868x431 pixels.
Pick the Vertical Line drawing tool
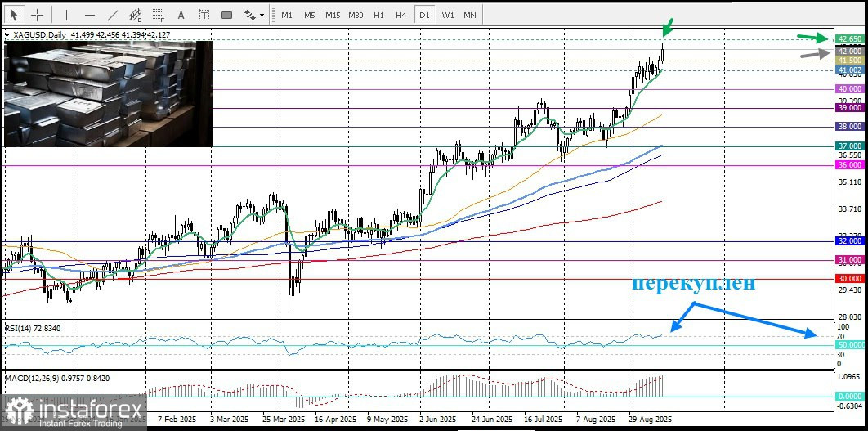(66, 15)
